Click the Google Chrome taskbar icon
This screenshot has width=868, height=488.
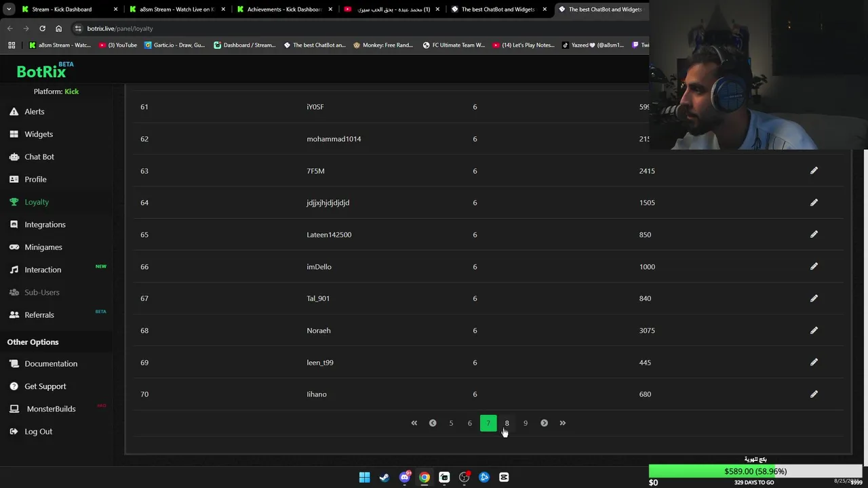tap(425, 477)
